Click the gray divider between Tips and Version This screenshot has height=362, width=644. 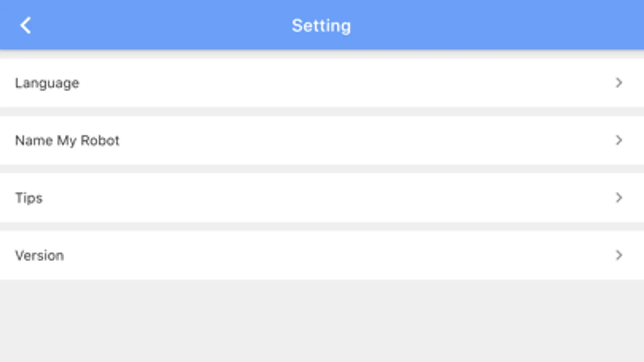(322, 227)
